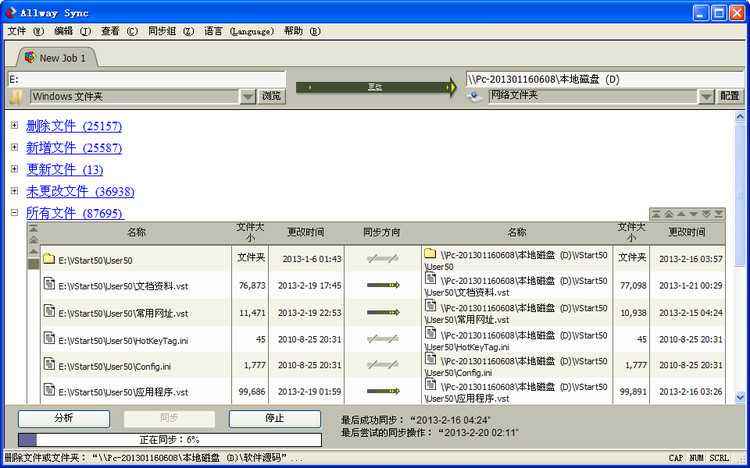The image size is (750, 468).
Task: Click folder icon of E:\VStart50\User50 row
Action: [49, 259]
